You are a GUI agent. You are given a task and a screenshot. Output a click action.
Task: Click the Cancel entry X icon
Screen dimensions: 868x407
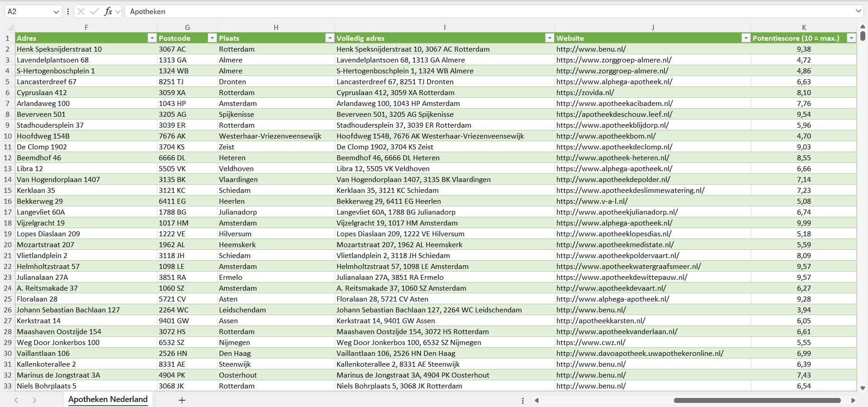click(81, 11)
